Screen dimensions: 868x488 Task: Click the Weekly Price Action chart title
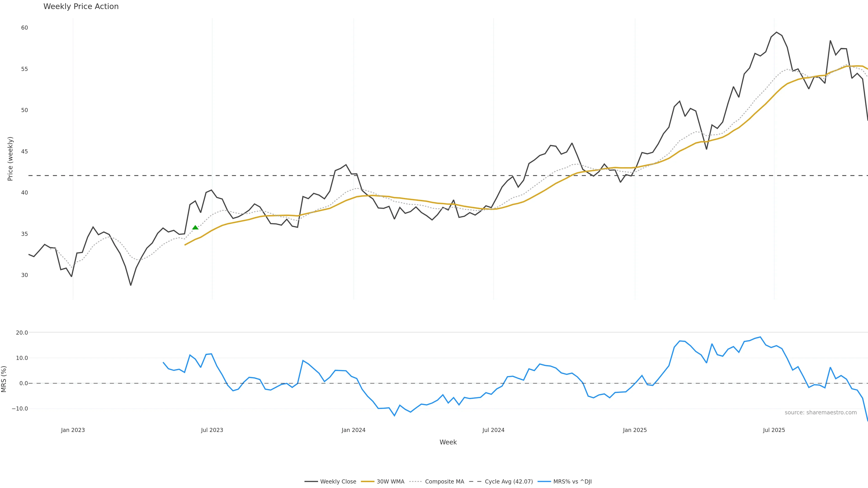(81, 7)
